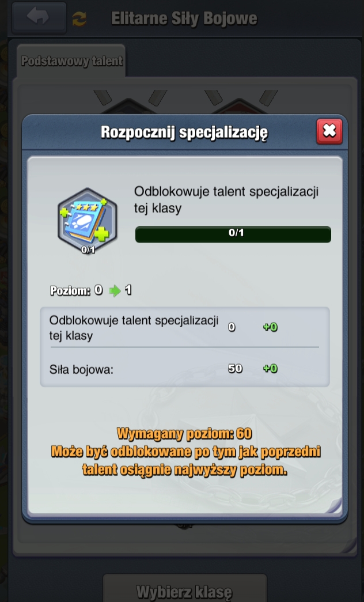Screen dimensions: 364x602
Task: Click the Wybierz klasę button
Action: point(184,591)
